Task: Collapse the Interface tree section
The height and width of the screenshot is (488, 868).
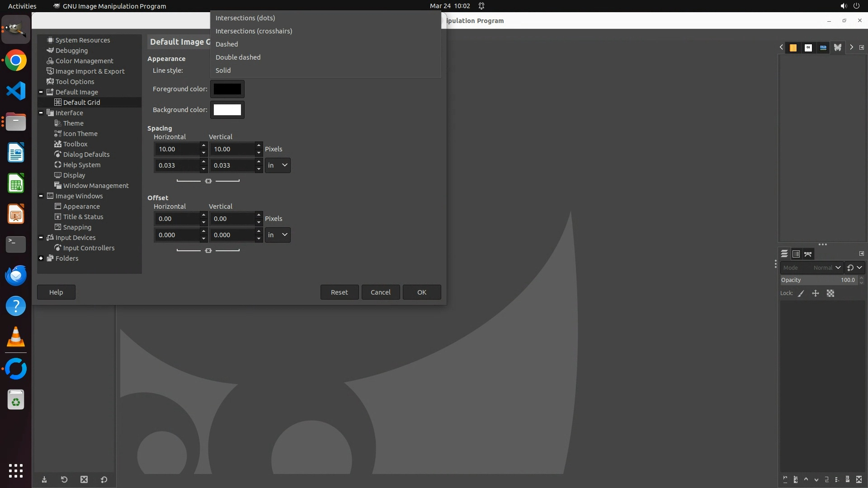Action: pos(41,113)
